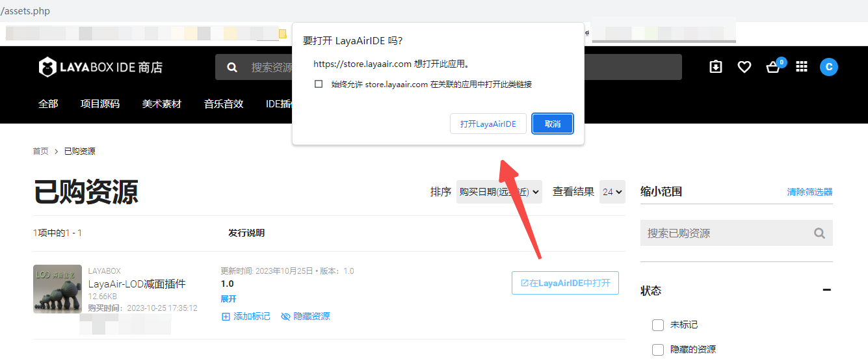Open the downloads icon in the header
Screen dimensions: 868x359
(x=716, y=66)
